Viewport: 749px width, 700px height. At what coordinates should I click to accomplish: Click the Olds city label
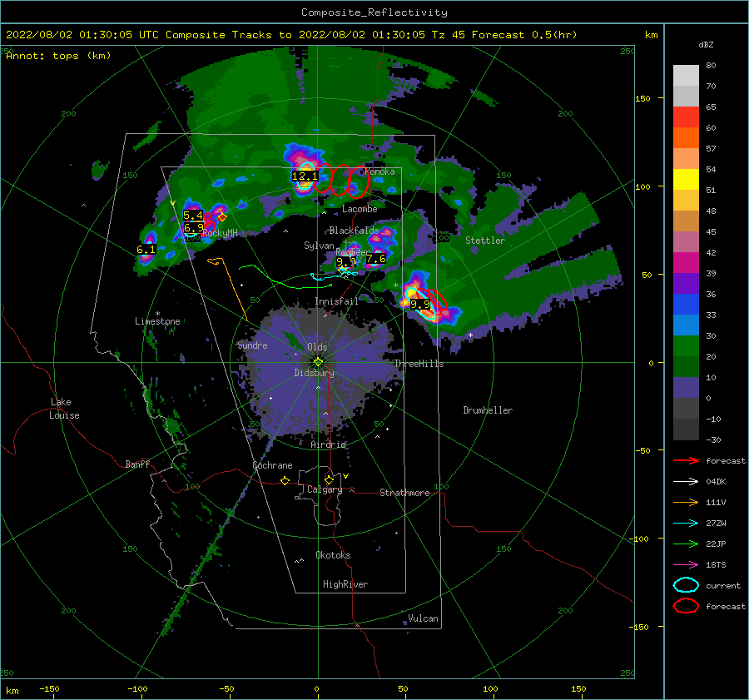pyautogui.click(x=317, y=347)
